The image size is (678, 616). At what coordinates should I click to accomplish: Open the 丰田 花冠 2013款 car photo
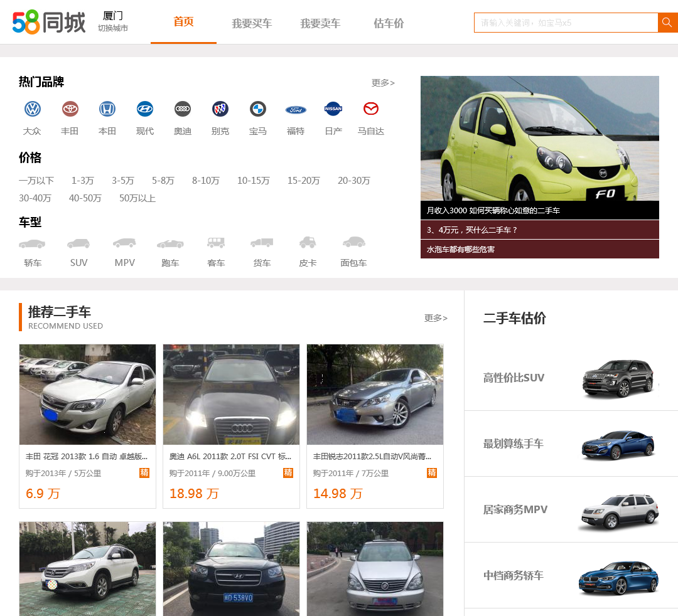pos(87,395)
